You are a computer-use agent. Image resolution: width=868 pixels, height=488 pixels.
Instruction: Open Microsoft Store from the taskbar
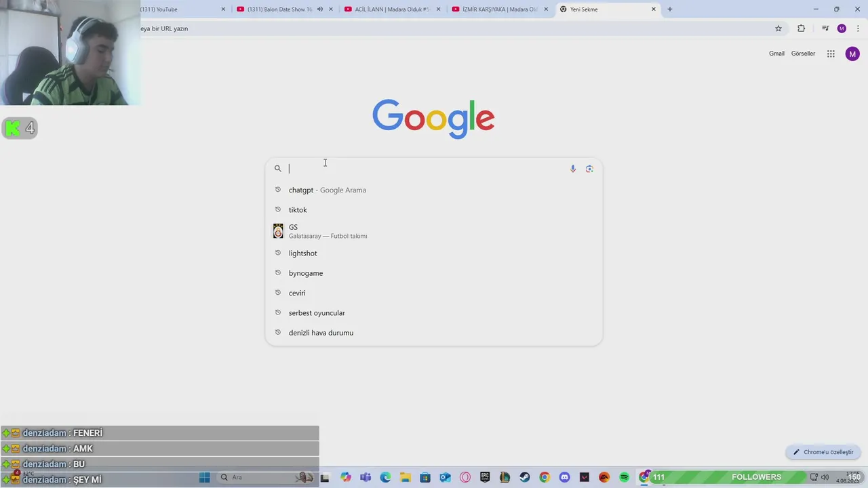point(425,477)
